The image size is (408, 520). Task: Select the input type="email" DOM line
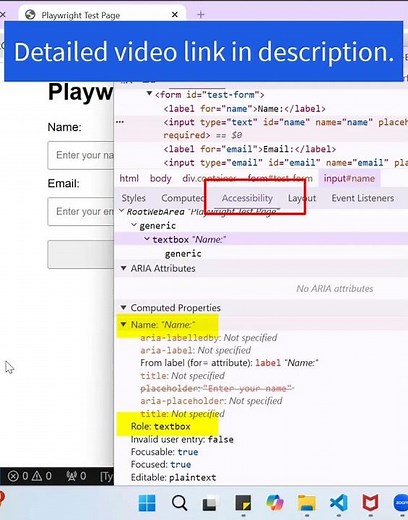(285, 163)
